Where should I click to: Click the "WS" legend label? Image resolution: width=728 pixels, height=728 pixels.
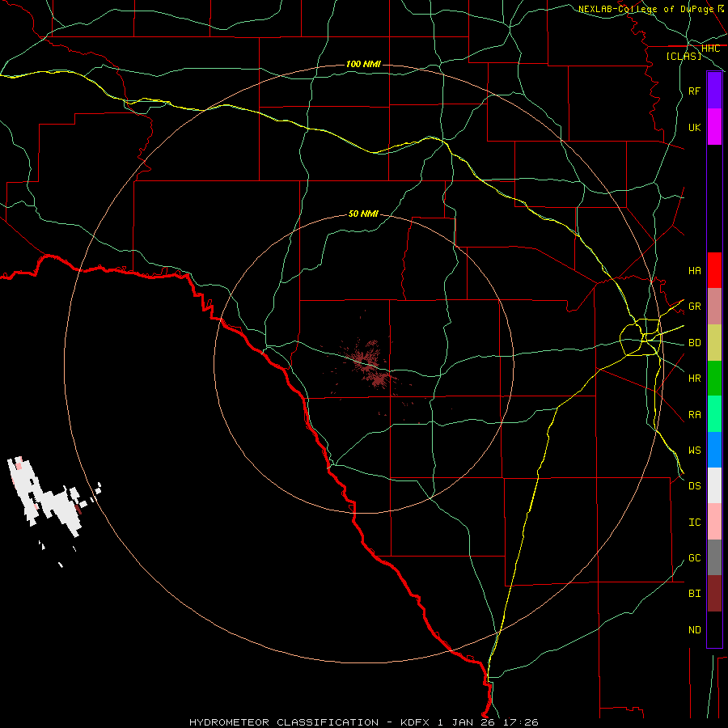point(694,451)
